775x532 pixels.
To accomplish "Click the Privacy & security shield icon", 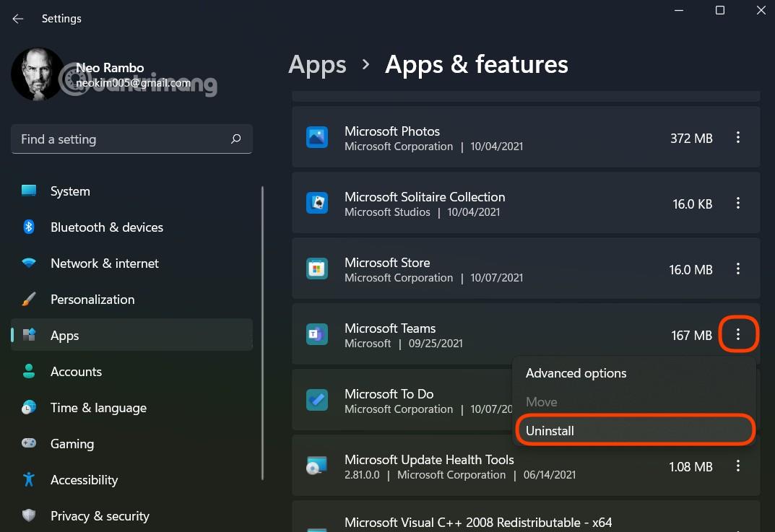I will point(29,515).
